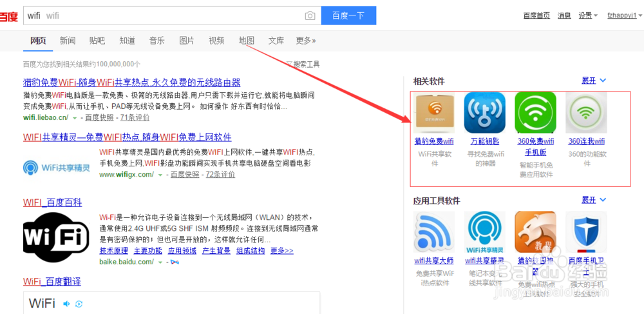Open 百度快照 for wifi.liebao.cn result
This screenshot has width=644, height=314.
point(99,117)
